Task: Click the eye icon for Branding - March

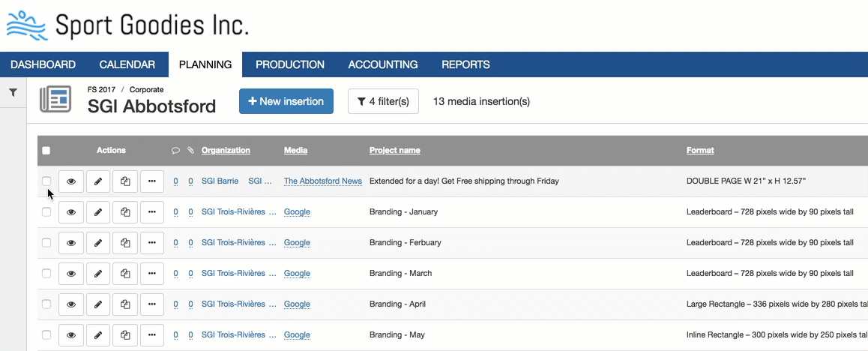Action: click(71, 274)
